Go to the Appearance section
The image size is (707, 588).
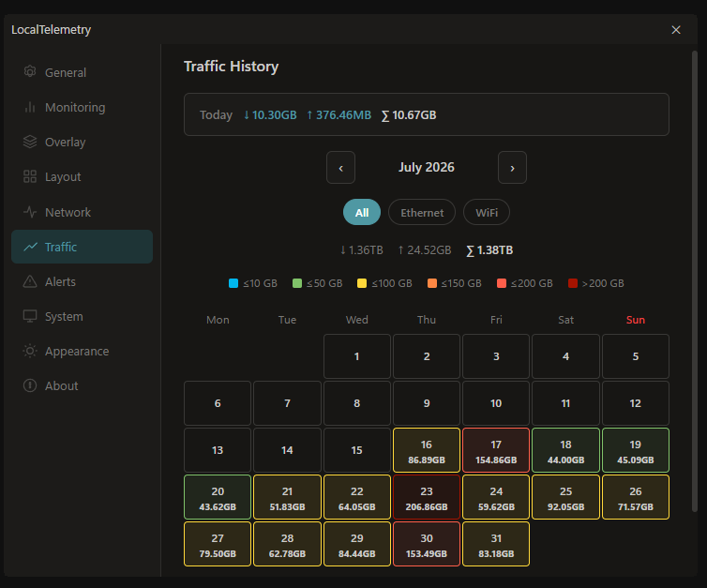pyautogui.click(x=83, y=352)
